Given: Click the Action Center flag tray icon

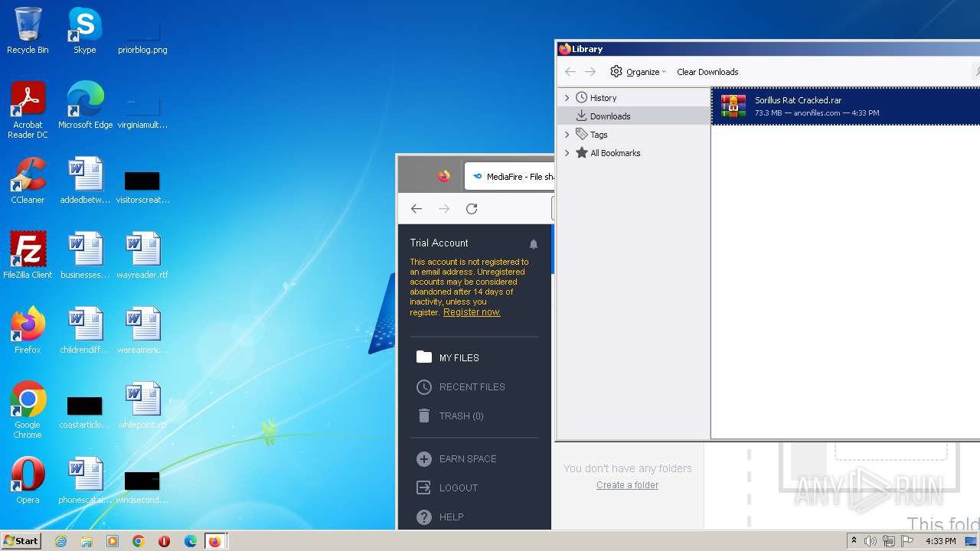Looking at the screenshot, I should 907,541.
